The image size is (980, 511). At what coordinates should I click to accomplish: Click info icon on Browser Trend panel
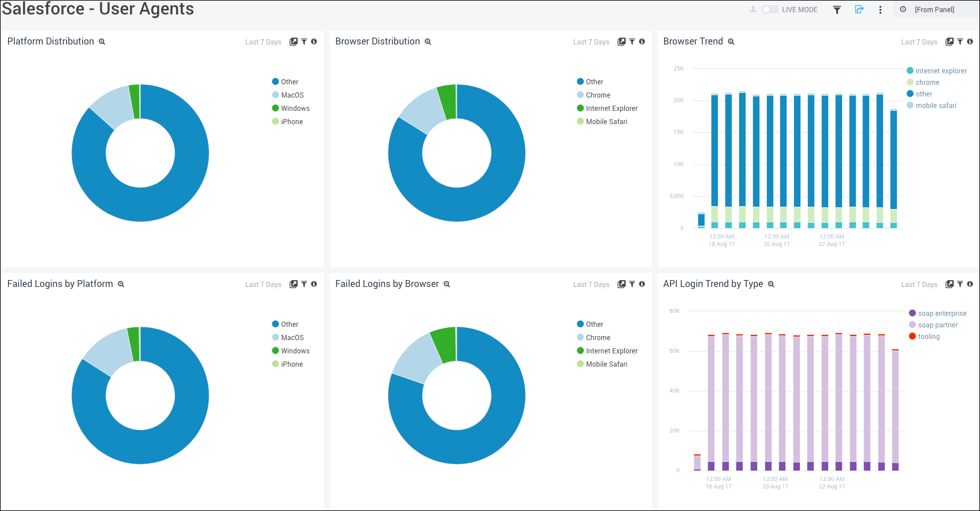tap(970, 42)
